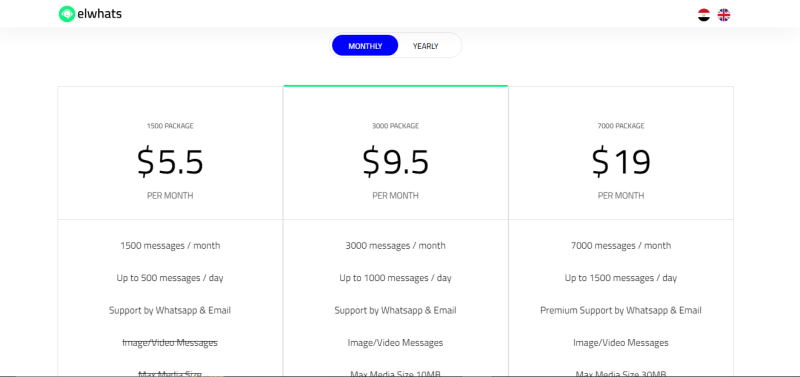Select the 7000 PACKAGE heading
This screenshot has width=800, height=377.
click(621, 126)
